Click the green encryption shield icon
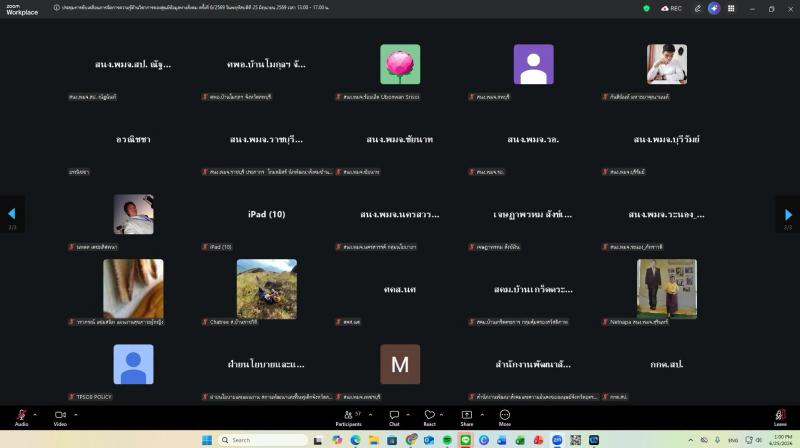 click(x=646, y=8)
